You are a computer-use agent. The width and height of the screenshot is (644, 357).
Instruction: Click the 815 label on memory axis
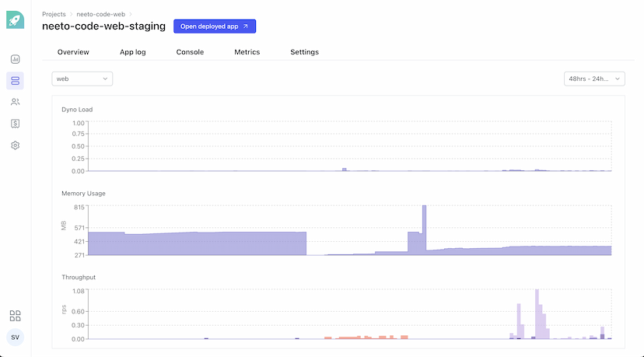pos(79,208)
